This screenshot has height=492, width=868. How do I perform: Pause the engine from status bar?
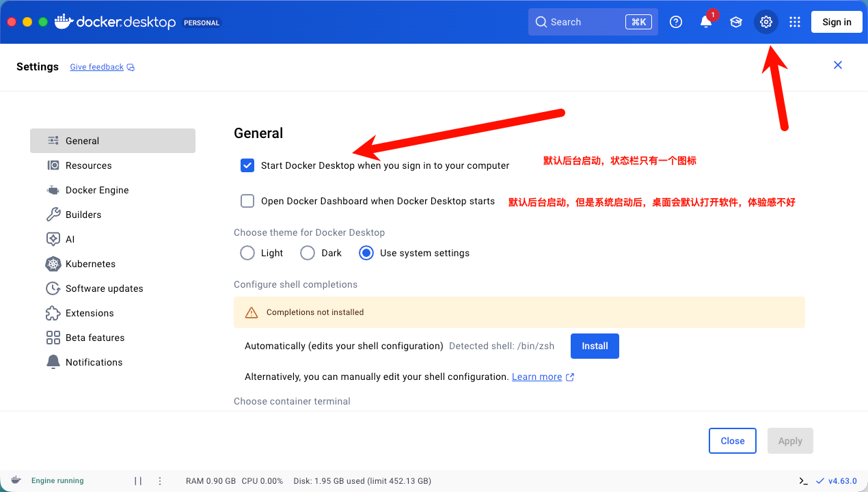click(x=138, y=481)
